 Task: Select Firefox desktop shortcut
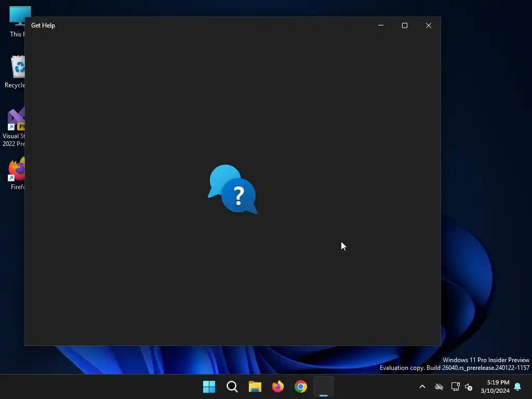coord(17,174)
